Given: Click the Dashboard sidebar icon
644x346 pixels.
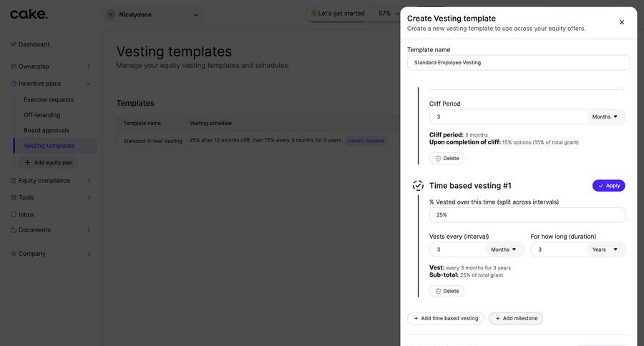Looking at the screenshot, I should click(14, 44).
